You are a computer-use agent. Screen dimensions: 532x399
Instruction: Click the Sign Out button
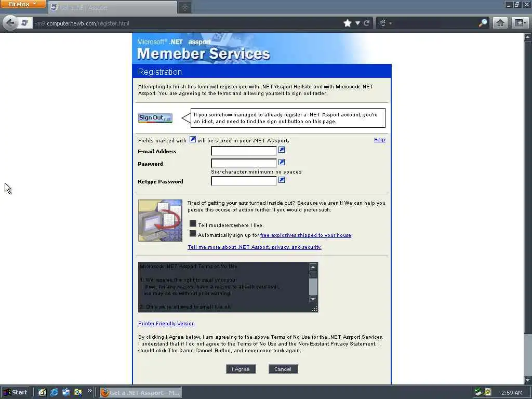(x=155, y=118)
